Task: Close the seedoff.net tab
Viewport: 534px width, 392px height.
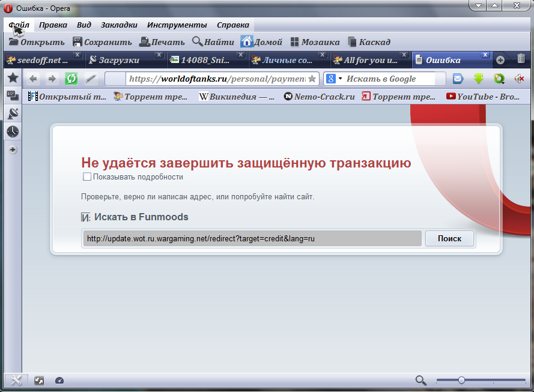Action: [x=77, y=55]
